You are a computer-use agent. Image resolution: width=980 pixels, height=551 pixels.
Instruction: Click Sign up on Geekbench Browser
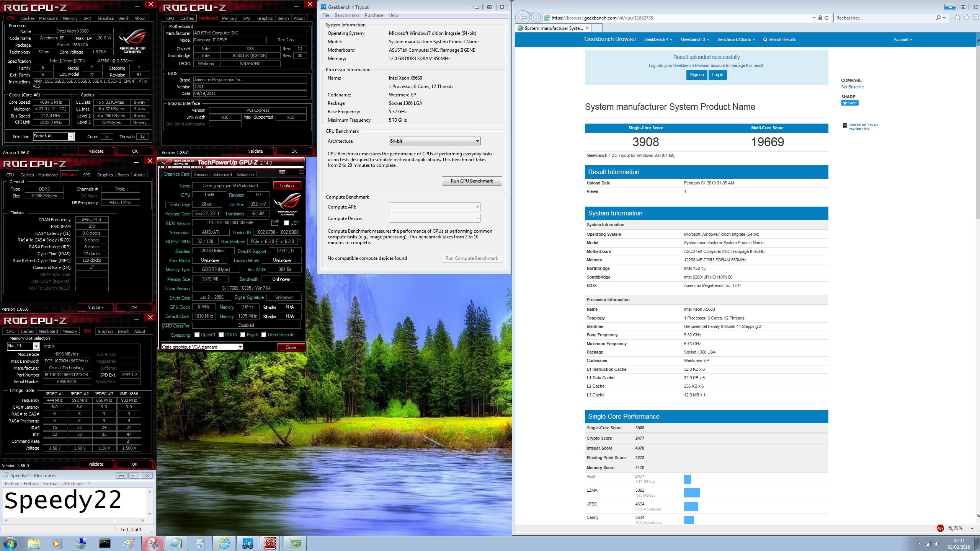coord(696,75)
